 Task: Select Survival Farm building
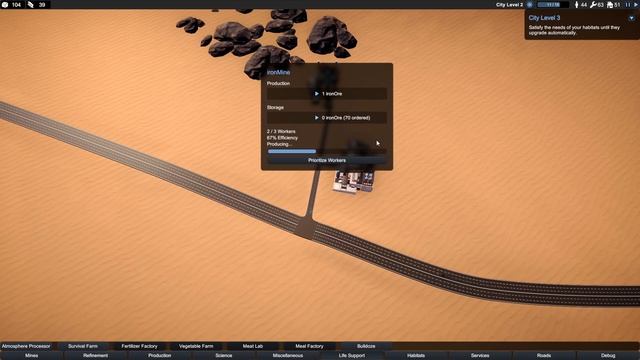coord(83,346)
